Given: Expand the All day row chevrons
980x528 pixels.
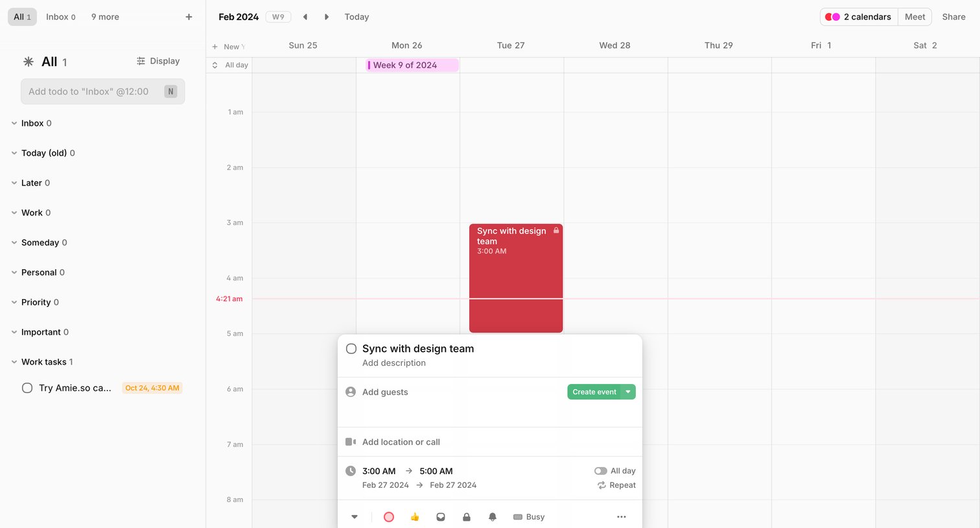Looking at the screenshot, I should 215,65.
